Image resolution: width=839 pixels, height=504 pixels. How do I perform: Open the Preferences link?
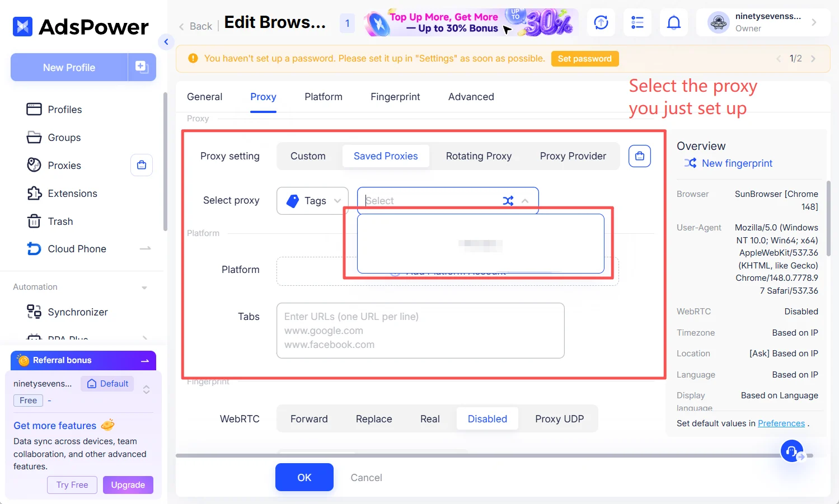(x=781, y=423)
